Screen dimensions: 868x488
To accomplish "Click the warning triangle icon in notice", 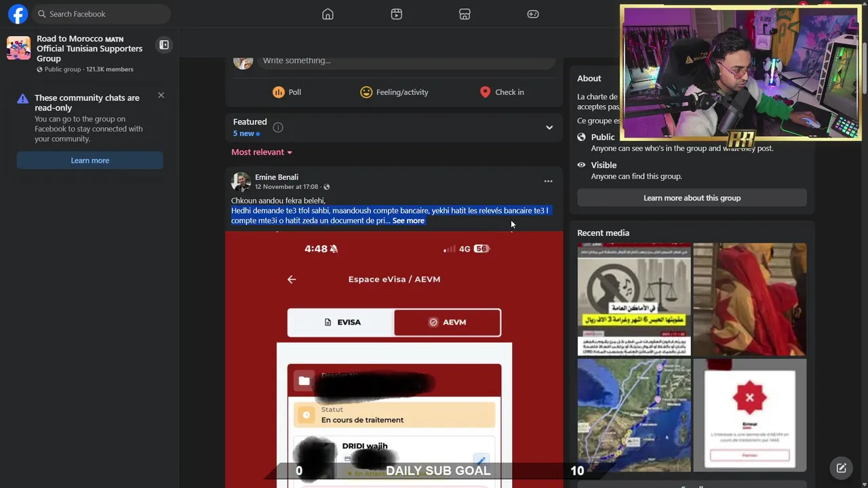I will point(22,99).
